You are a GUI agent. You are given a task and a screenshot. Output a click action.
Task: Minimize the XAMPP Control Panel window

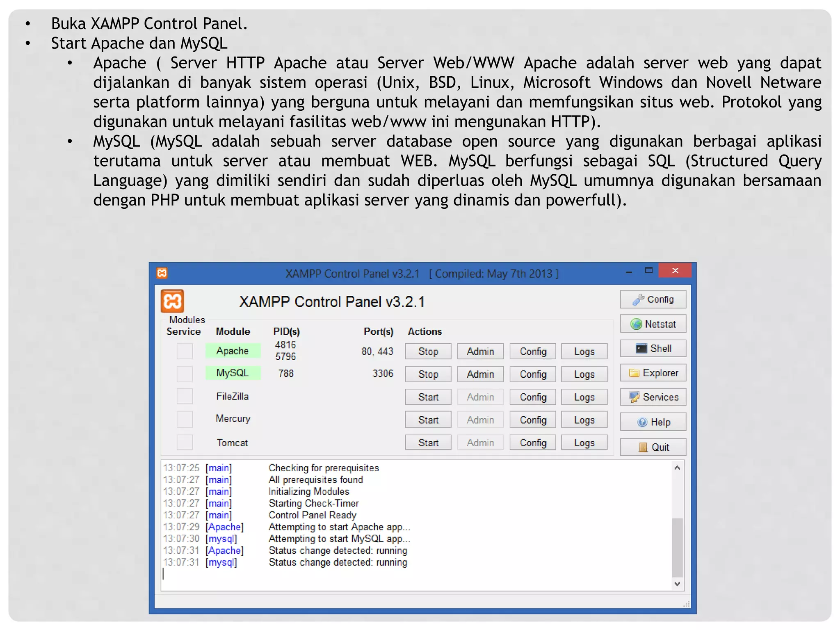click(x=629, y=272)
